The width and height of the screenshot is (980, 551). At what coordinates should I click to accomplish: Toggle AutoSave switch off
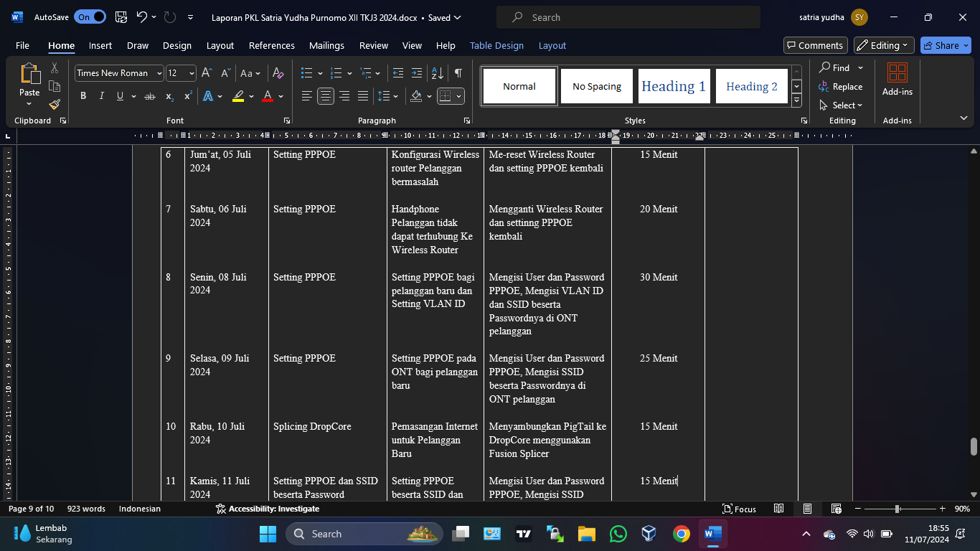coord(90,17)
